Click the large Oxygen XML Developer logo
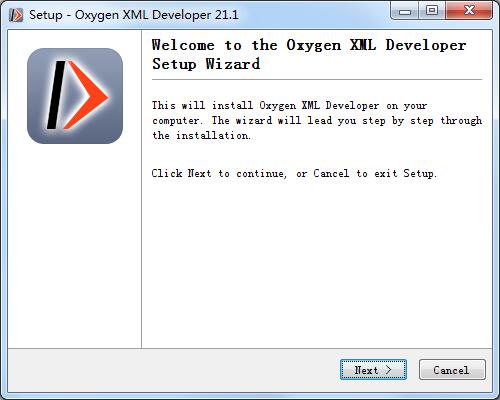The image size is (500, 400). pyautogui.click(x=75, y=96)
